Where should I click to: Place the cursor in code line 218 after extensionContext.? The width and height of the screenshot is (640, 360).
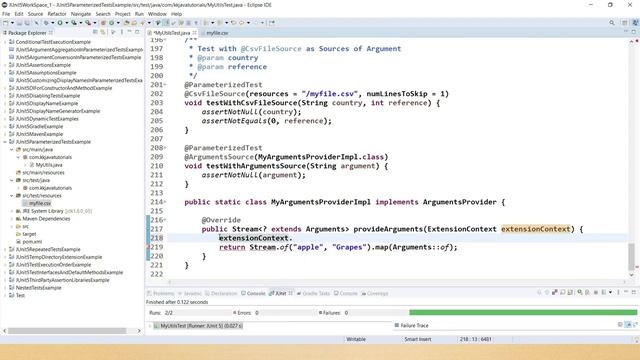292,238
